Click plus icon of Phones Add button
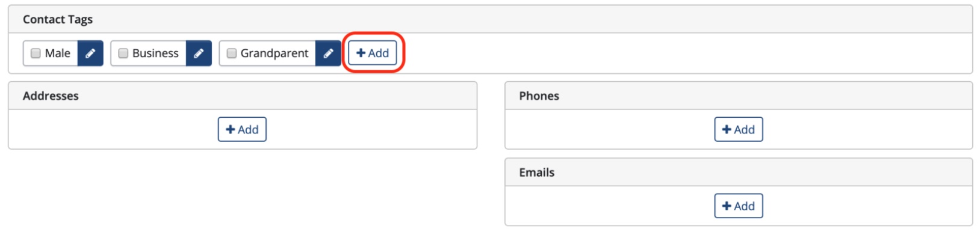 [727, 129]
